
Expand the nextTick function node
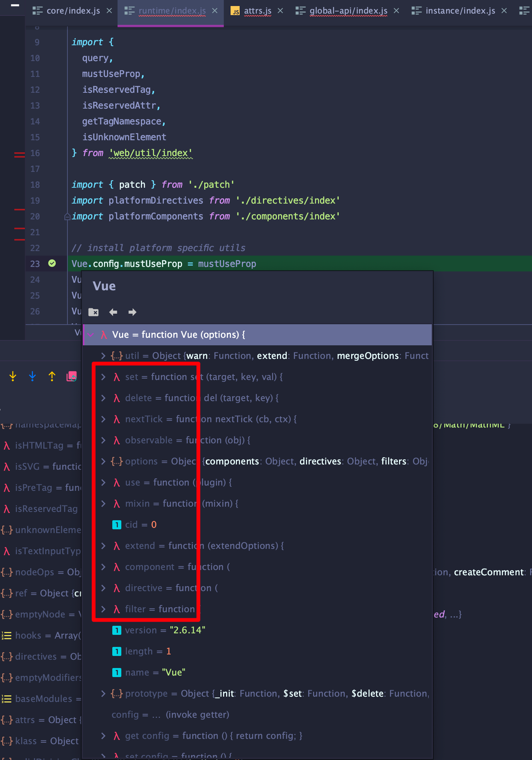click(103, 419)
